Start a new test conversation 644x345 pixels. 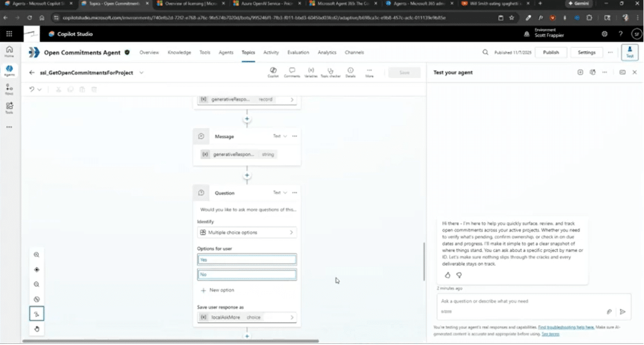tap(580, 73)
